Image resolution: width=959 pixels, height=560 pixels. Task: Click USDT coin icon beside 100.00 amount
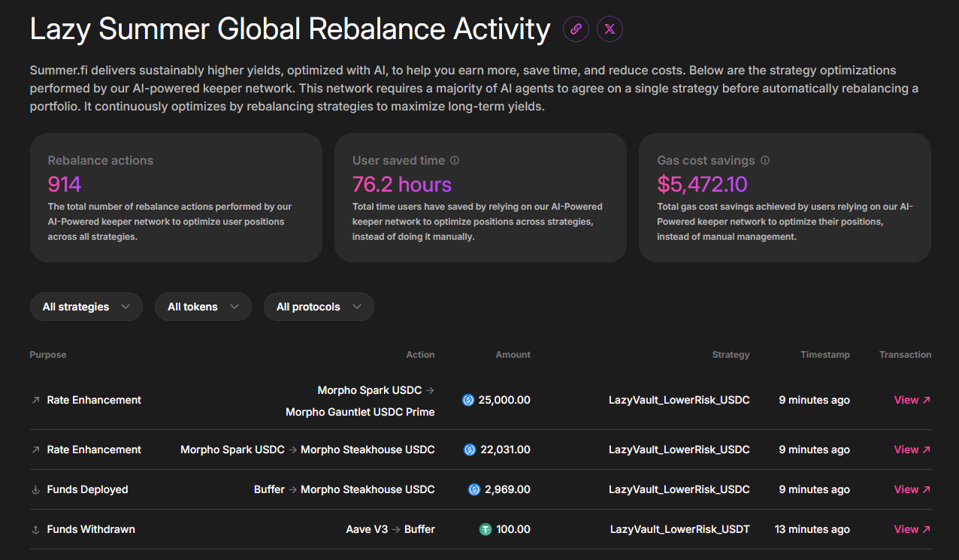click(x=486, y=529)
